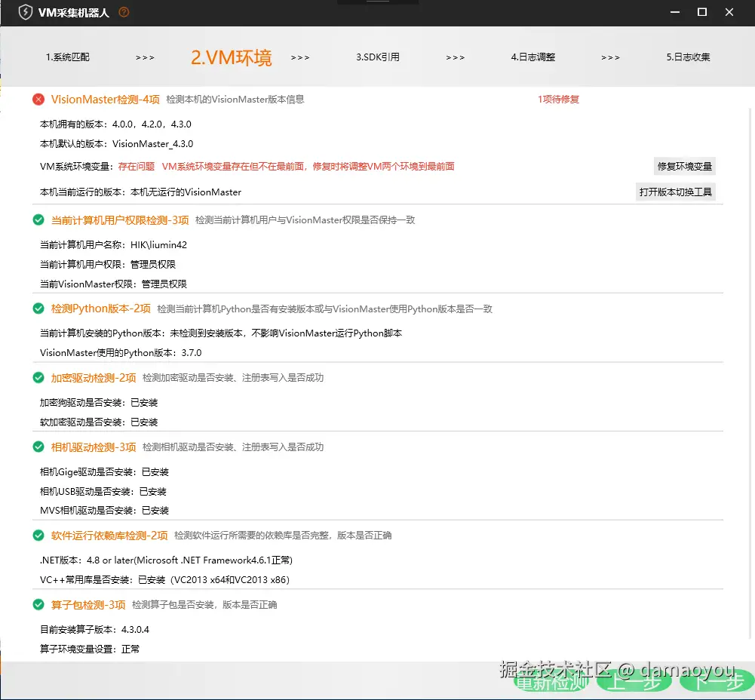
Task: Click the .NET版本 4.8 or later line
Action: click(166, 560)
